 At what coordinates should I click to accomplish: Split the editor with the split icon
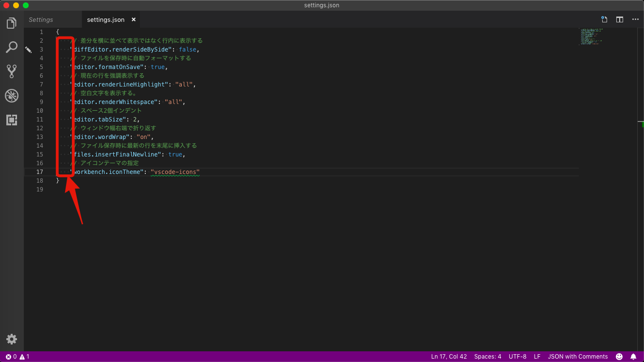620,19
